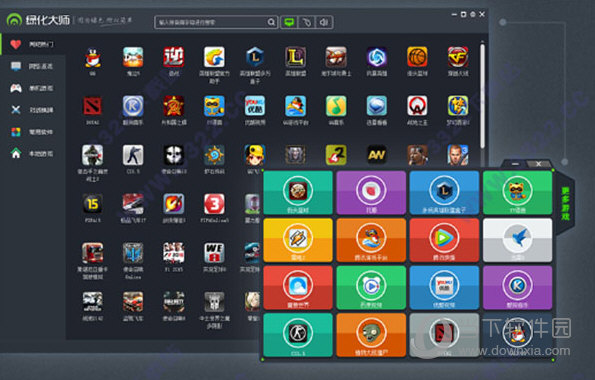Click the orange QQ game platform tile

[371, 240]
